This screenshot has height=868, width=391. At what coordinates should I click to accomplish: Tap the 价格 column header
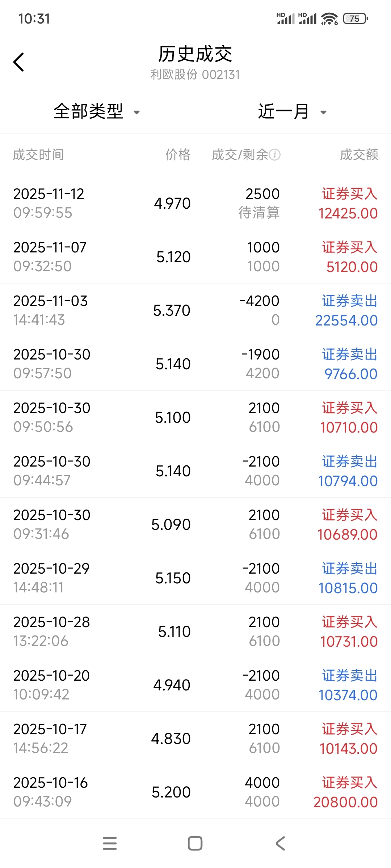pos(178,155)
